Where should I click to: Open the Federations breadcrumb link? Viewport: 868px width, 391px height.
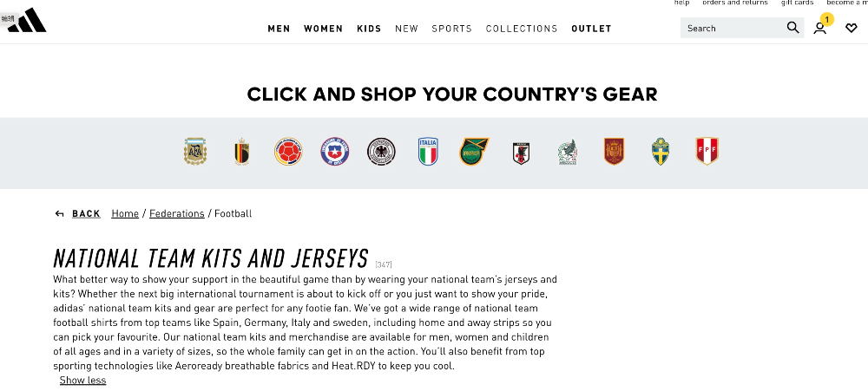click(176, 213)
